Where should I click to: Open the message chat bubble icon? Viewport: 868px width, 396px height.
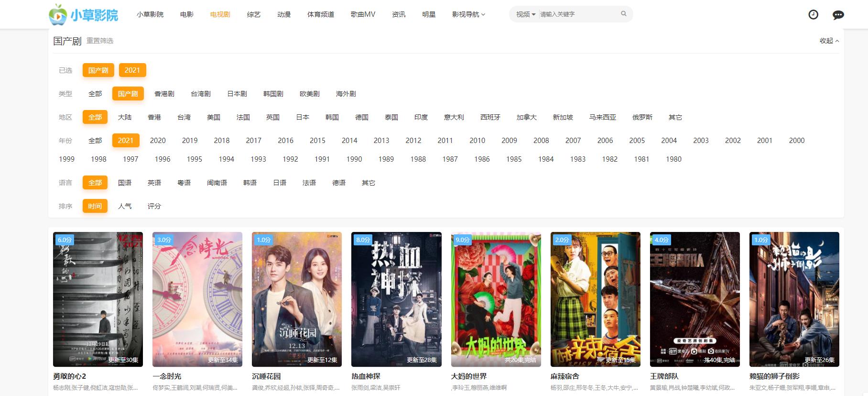tap(838, 15)
